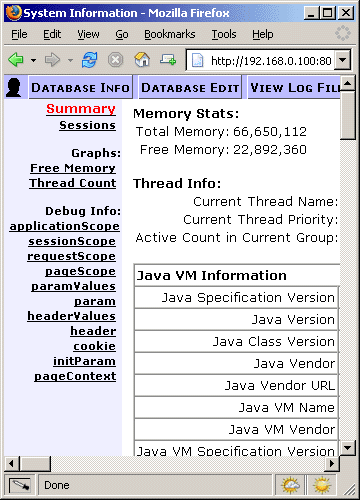
Task: Click the Firefox throbber activity icon
Action: (x=342, y=33)
